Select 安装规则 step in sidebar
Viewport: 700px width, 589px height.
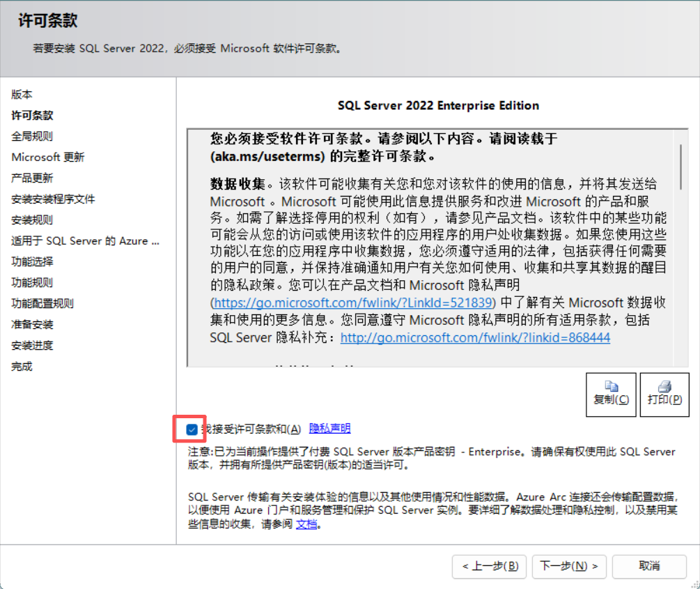(x=32, y=220)
